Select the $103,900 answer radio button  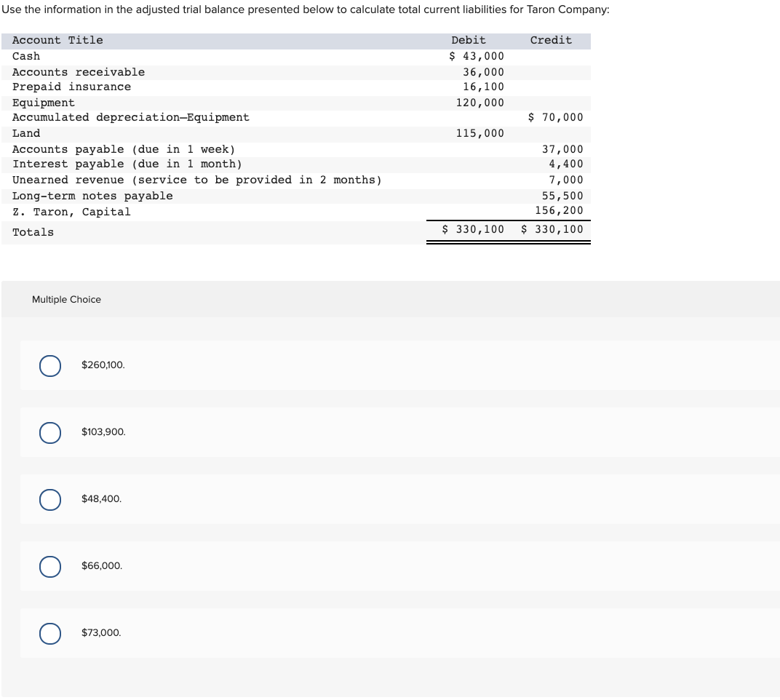(x=50, y=432)
